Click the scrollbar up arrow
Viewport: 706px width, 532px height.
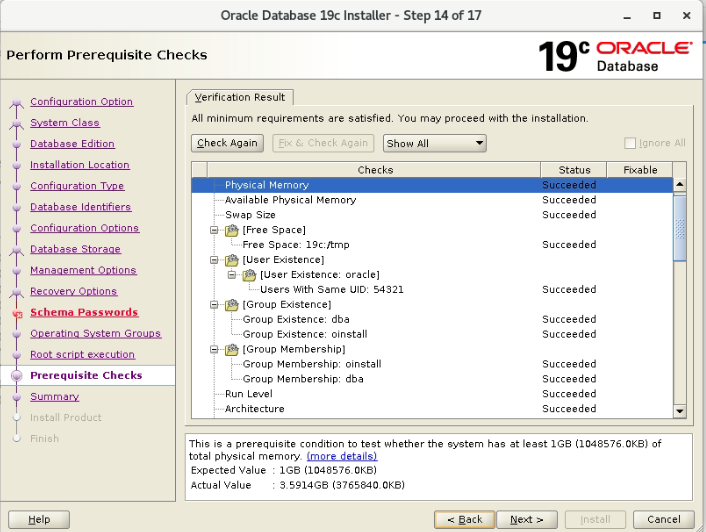pyautogui.click(x=680, y=185)
